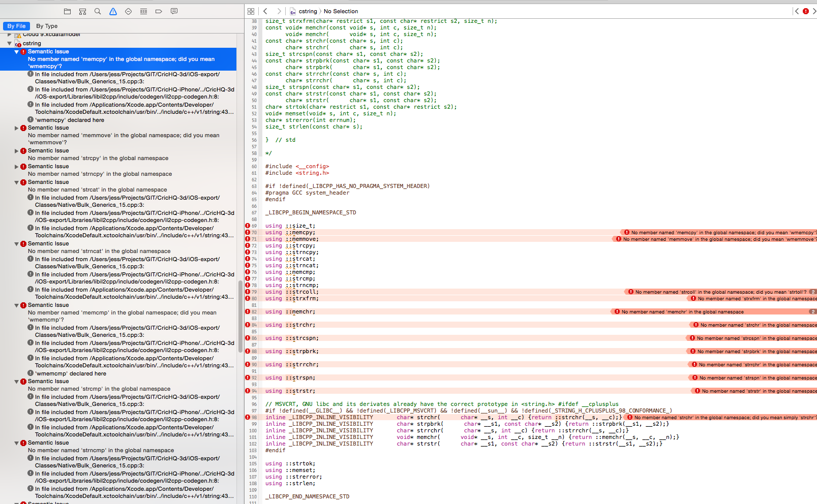Click error marker on line 82 gutter

pos(248,311)
